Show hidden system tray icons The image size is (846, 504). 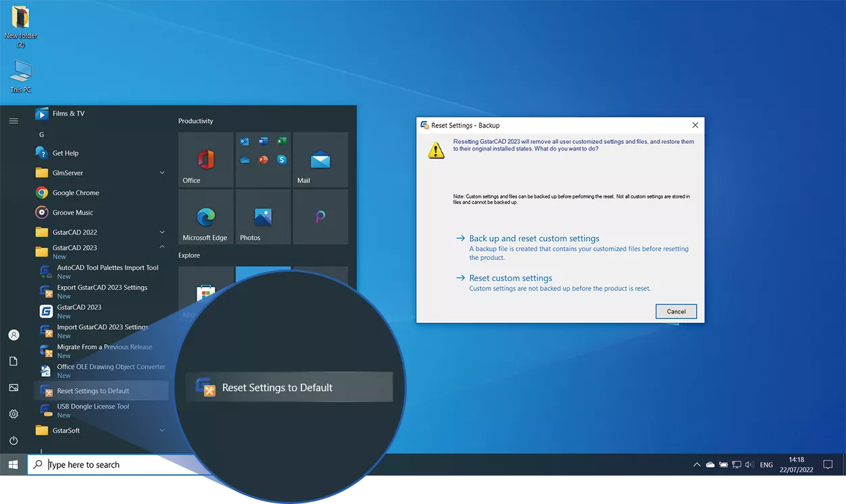(697, 465)
